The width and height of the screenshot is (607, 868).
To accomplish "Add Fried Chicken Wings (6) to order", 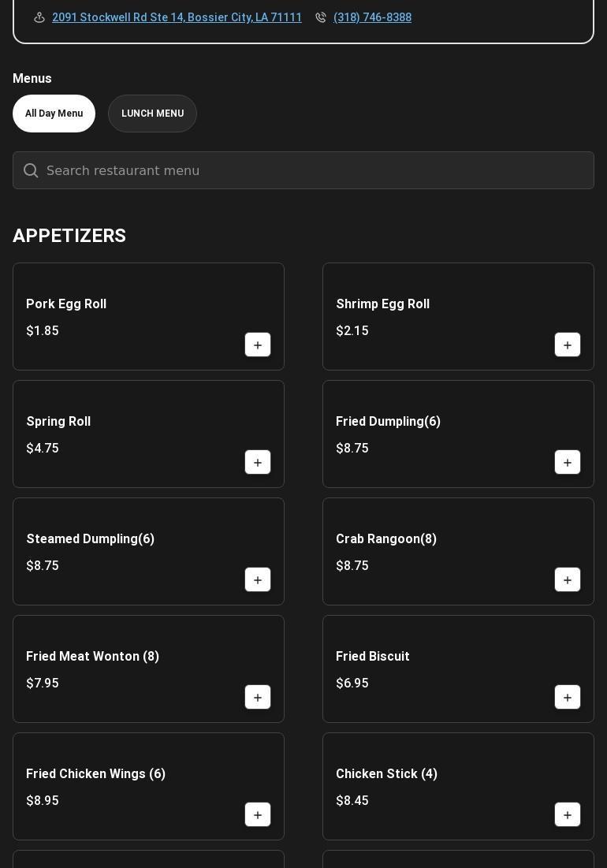I will [x=258, y=815].
